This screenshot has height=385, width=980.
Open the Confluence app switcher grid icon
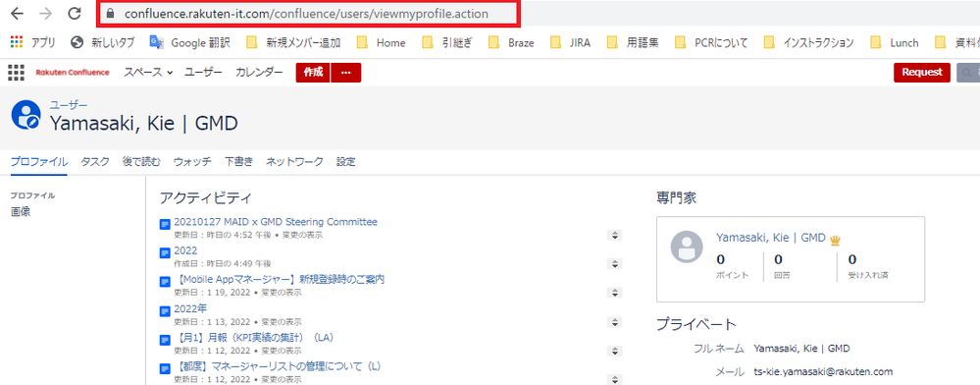coord(17,73)
